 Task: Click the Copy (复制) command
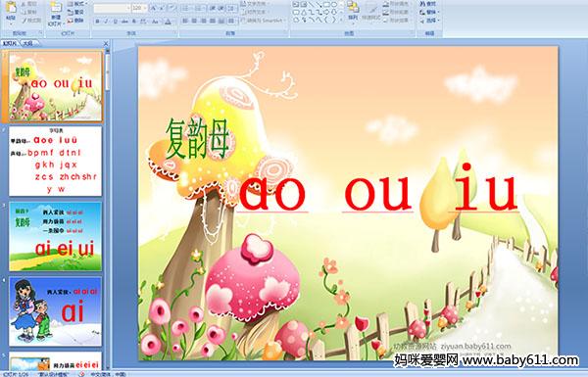point(29,12)
